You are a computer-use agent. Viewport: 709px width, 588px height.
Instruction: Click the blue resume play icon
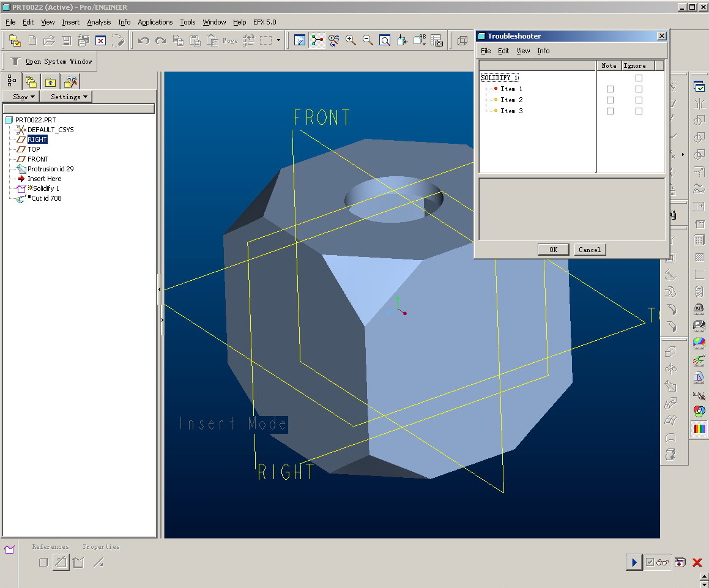click(x=634, y=562)
